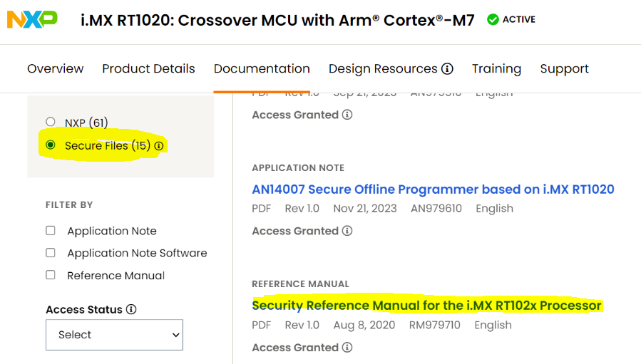The image size is (641, 364).
Task: Open the Support tab
Action: coord(564,68)
